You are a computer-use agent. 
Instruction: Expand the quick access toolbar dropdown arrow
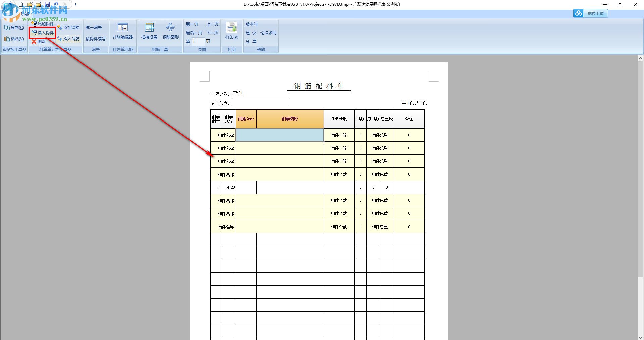click(75, 4)
